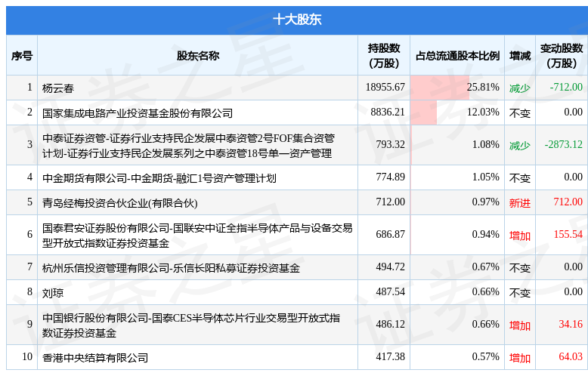
Task: Select 中国银行 国泰CES半导体 shareholder name
Action: pos(191,325)
